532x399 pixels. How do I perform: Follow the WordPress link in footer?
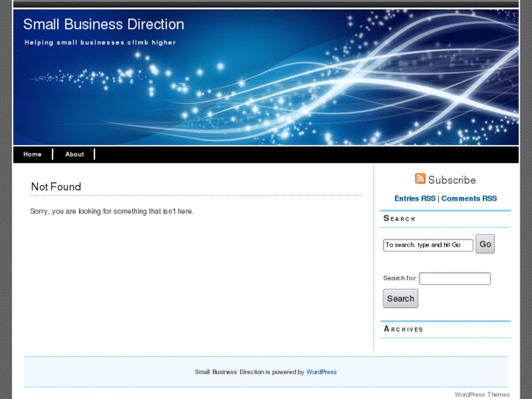(321, 372)
